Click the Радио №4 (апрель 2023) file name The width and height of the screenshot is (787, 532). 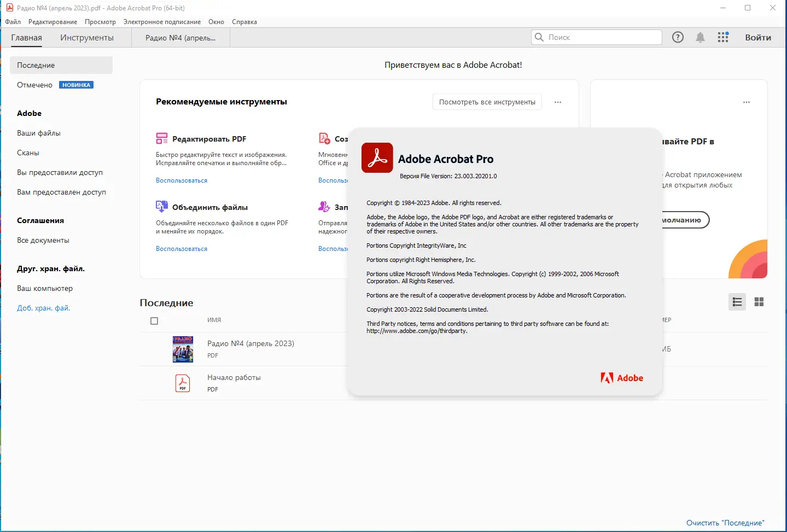point(250,343)
